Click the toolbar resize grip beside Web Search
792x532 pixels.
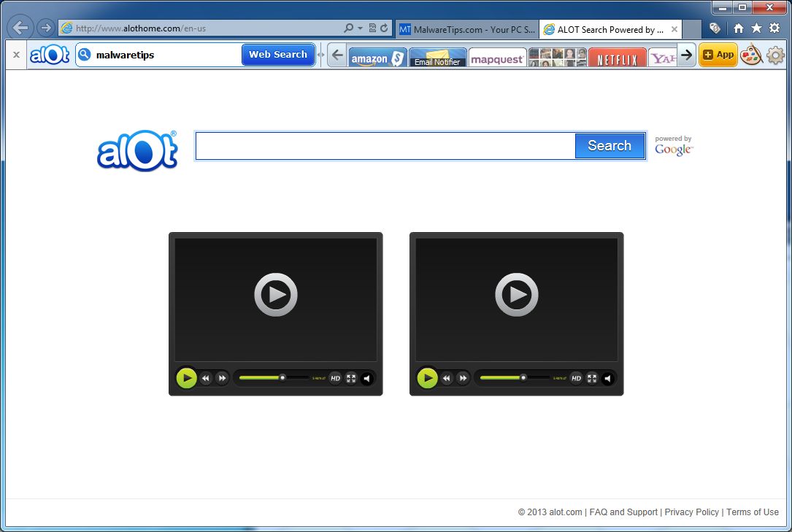point(320,55)
